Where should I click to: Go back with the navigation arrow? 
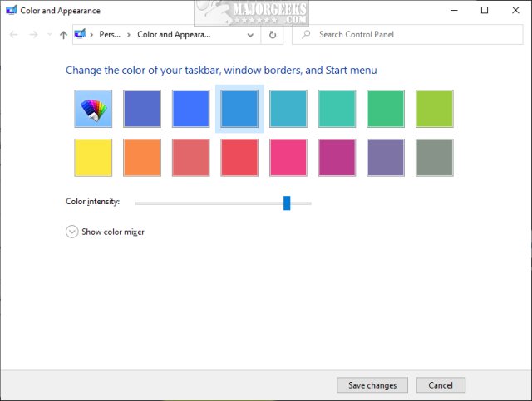(x=13, y=35)
